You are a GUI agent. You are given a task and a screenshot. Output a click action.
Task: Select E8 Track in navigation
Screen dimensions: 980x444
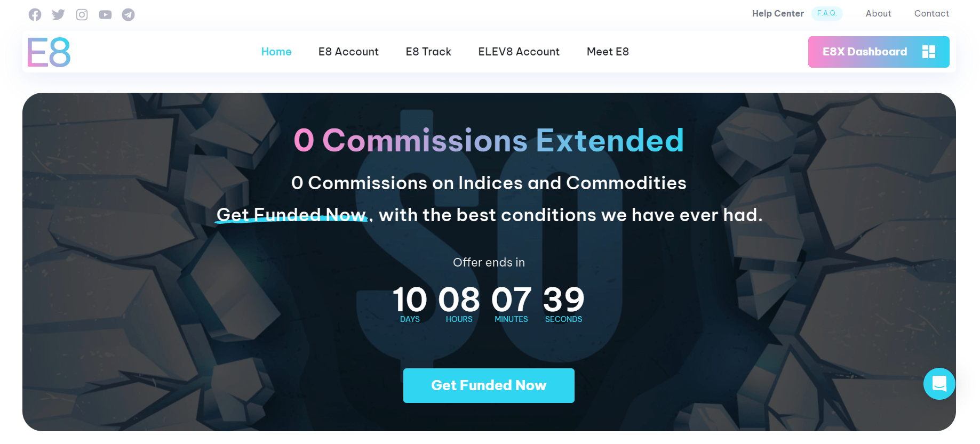click(x=428, y=52)
